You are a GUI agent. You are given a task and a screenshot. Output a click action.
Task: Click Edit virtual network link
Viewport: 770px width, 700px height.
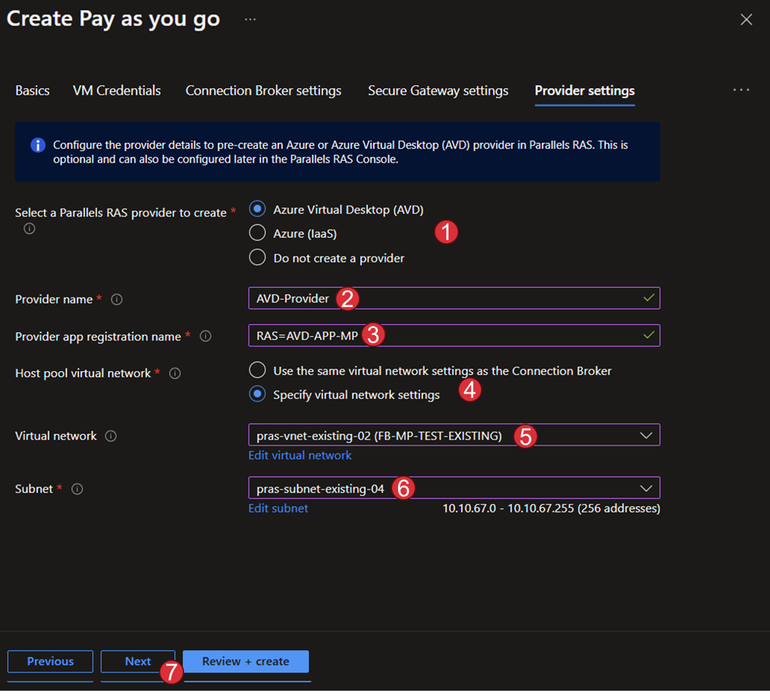coord(300,455)
